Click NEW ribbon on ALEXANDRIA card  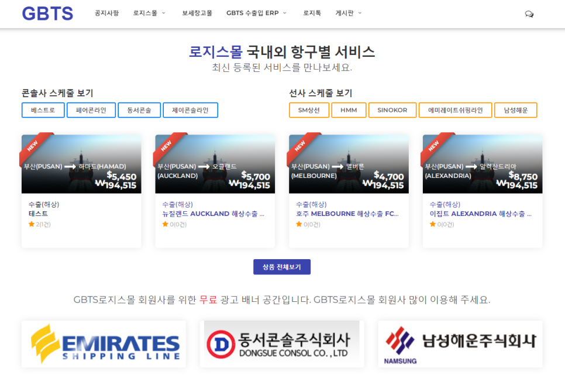click(x=435, y=146)
